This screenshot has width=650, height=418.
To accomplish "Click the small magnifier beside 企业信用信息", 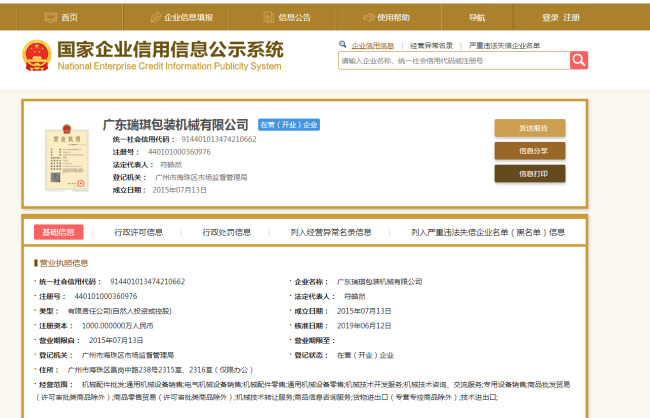I will pyautogui.click(x=343, y=45).
